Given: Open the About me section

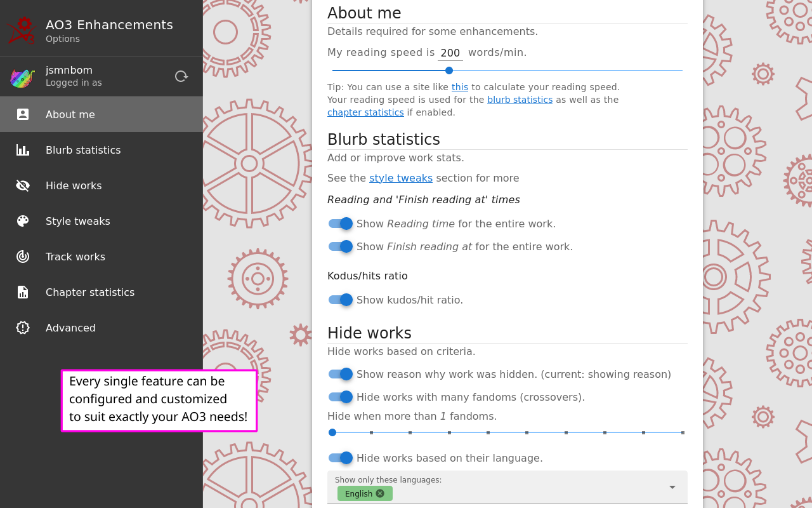Looking at the screenshot, I should pyautogui.click(x=101, y=114).
